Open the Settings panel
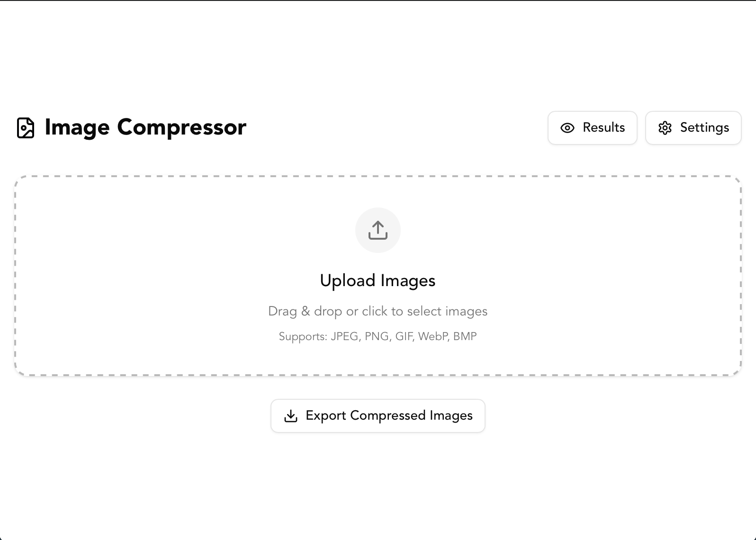Screen dimensions: 756x540 pos(693,128)
